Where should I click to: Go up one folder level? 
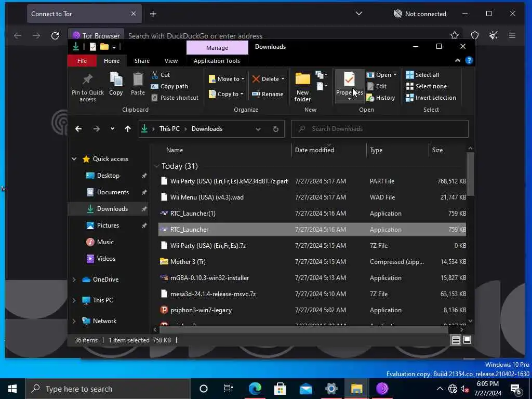(x=128, y=129)
